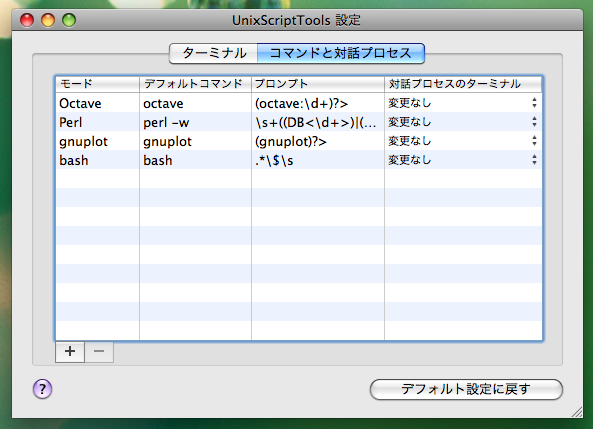Click the bash default command cell
The image size is (593, 429).
coord(196,160)
